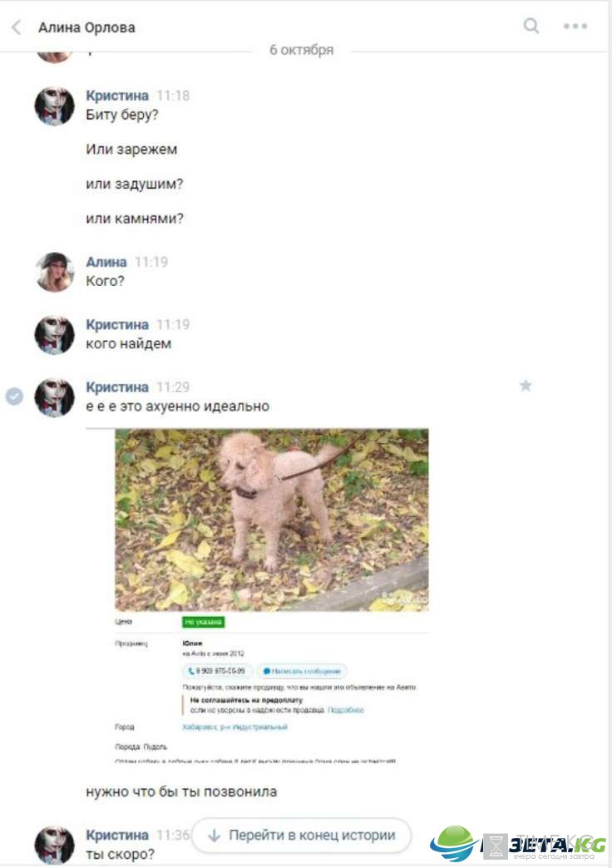Select the message 'Биту беру?'
This screenshot has height=868, width=612.
[122, 115]
